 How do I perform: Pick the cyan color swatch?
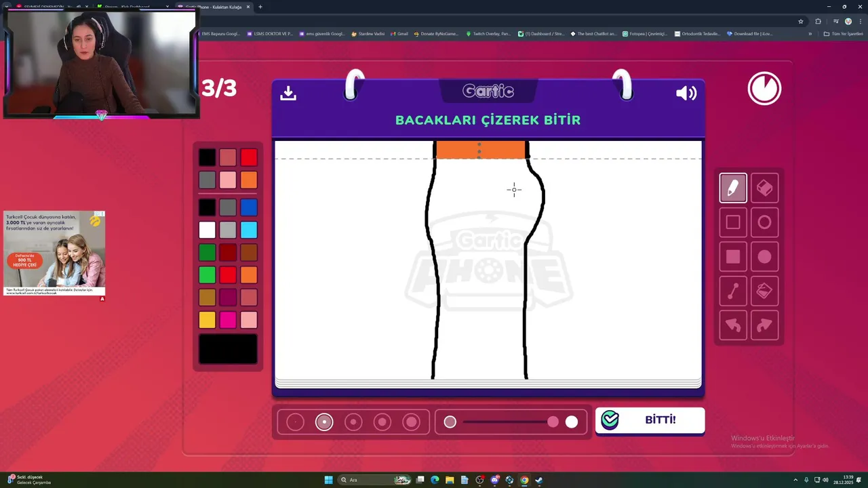249,230
